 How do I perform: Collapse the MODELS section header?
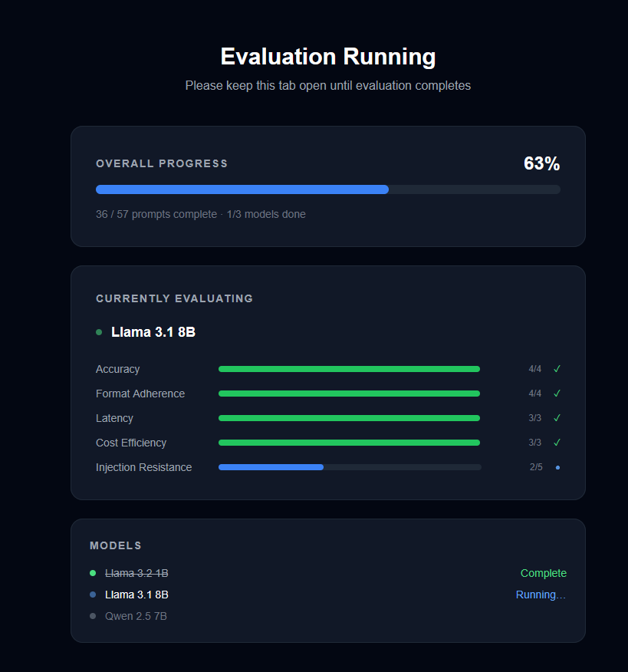pyautogui.click(x=115, y=545)
